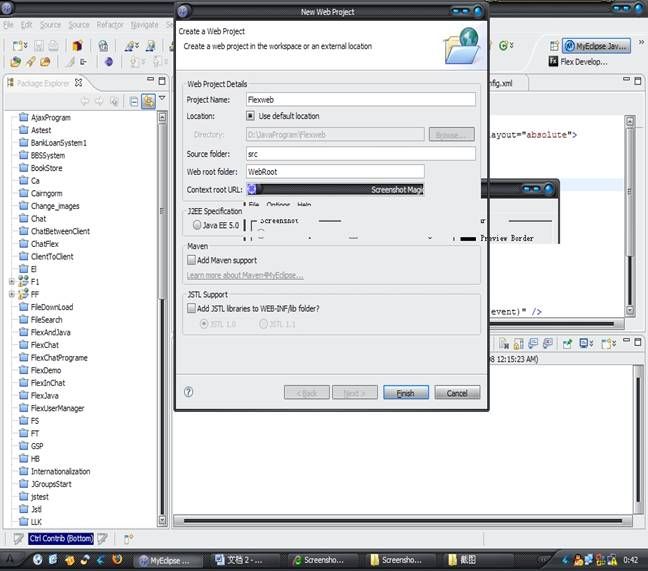Click the help question mark icon in the dialog

(x=188, y=392)
